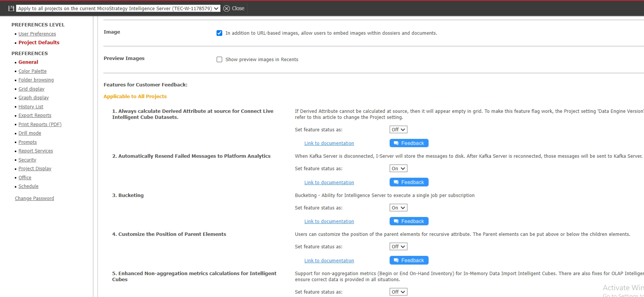Image resolution: width=644 pixels, height=297 pixels.
Task: Enable Show preview images in Recents
Action: (x=219, y=60)
